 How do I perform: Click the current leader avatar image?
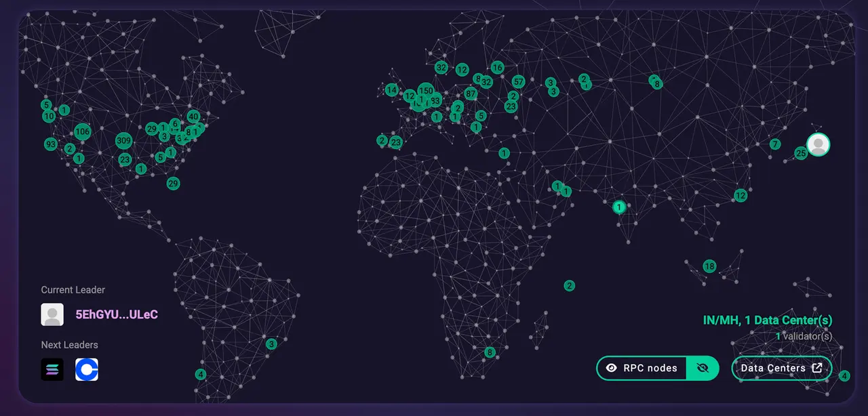(52, 314)
